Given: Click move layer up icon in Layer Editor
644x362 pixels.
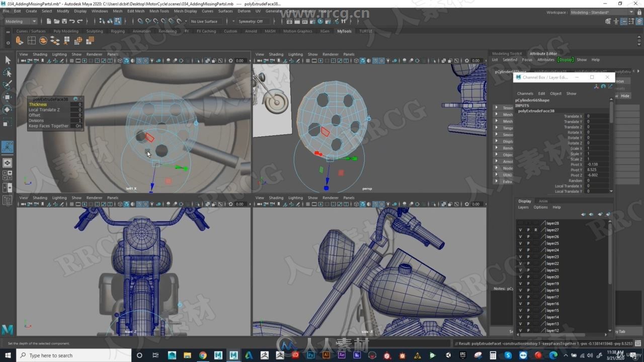Looking at the screenshot, I should pyautogui.click(x=583, y=214).
